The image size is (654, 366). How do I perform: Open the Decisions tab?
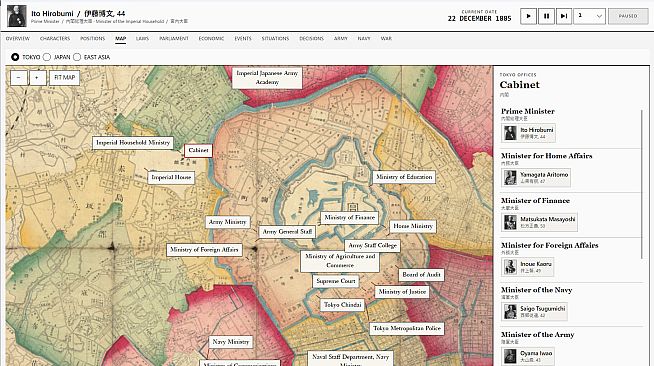[312, 38]
